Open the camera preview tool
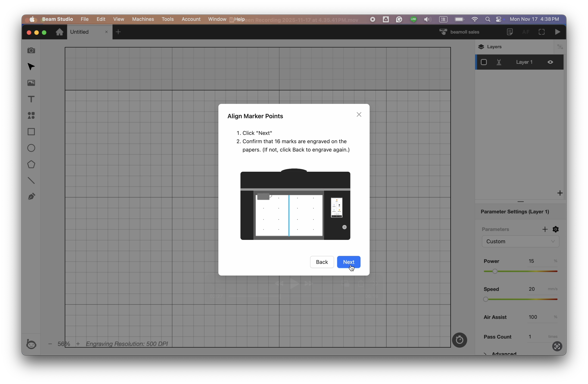Viewport: 588px width, 384px height. click(31, 50)
